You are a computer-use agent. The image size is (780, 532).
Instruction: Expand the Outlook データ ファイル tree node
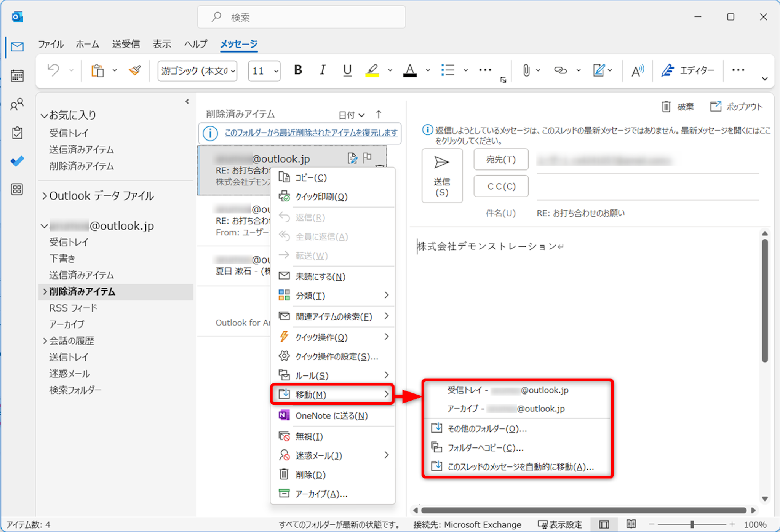[x=45, y=196]
